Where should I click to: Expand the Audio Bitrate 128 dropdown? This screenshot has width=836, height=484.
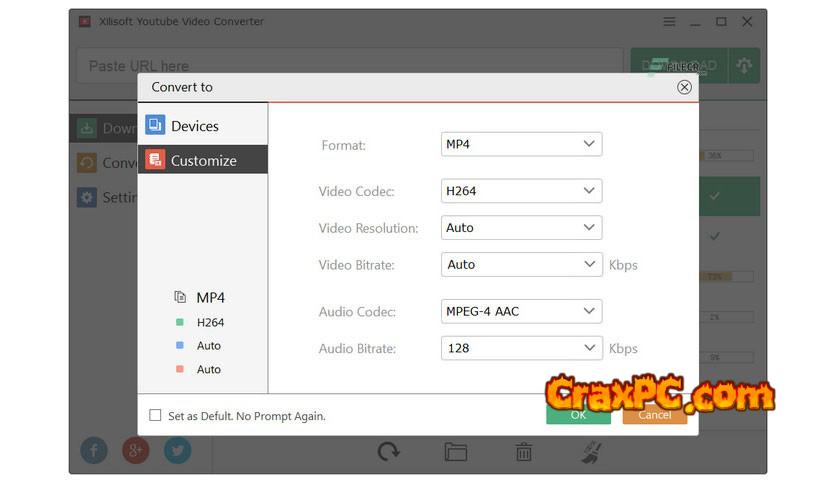pyautogui.click(x=521, y=348)
